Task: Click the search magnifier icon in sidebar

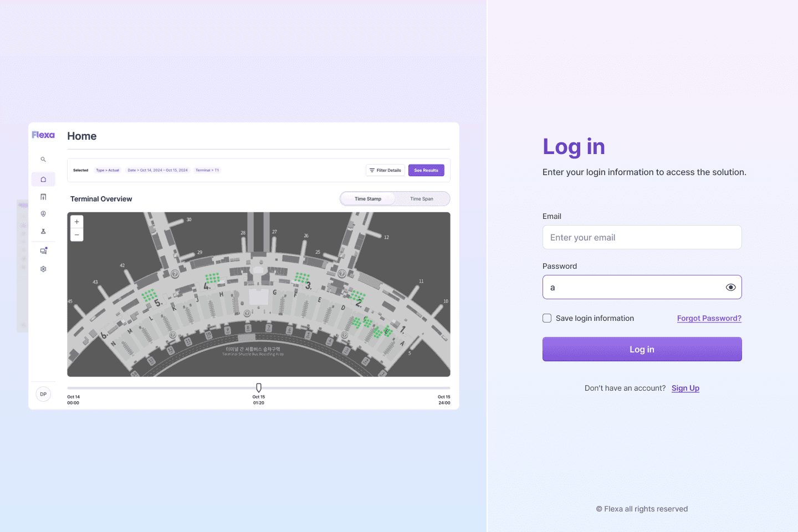Action: [x=43, y=160]
